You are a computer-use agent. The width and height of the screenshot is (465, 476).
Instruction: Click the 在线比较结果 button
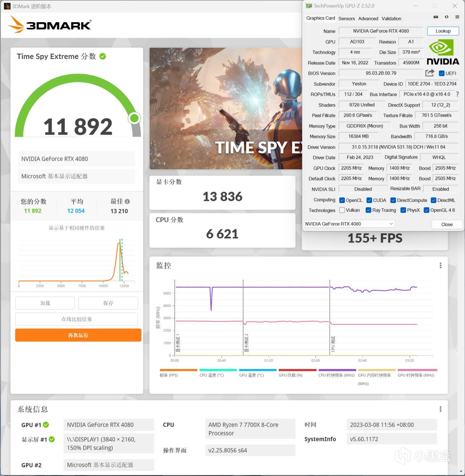click(76, 319)
